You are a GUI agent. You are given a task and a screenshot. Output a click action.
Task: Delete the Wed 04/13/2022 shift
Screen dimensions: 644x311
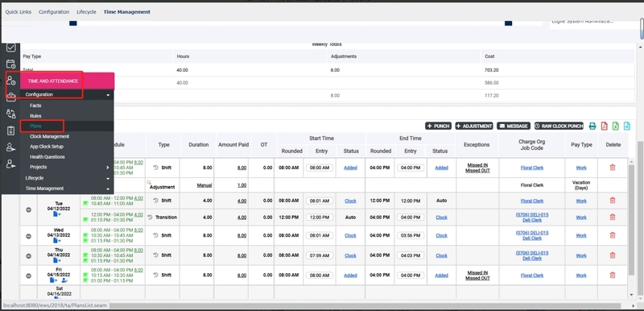coord(613,235)
